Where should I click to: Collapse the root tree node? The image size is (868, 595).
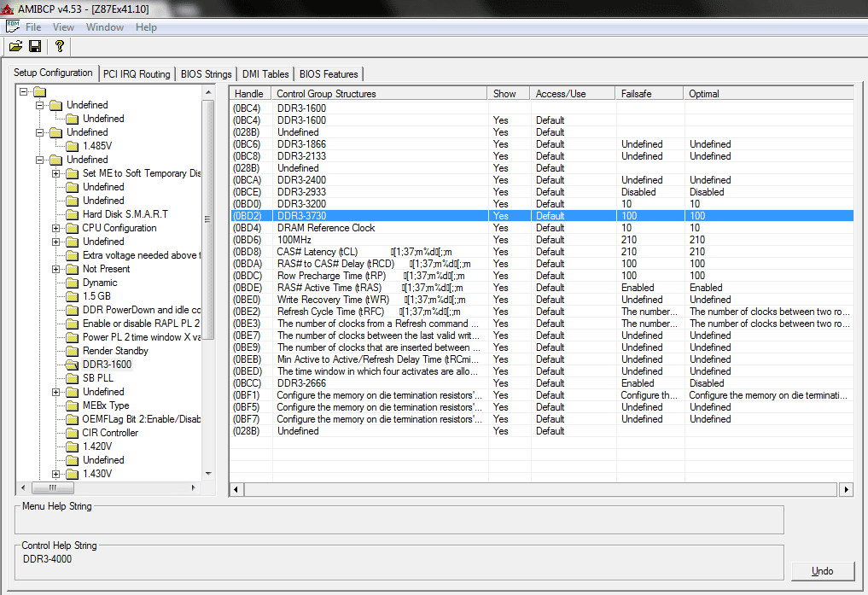[x=23, y=91]
